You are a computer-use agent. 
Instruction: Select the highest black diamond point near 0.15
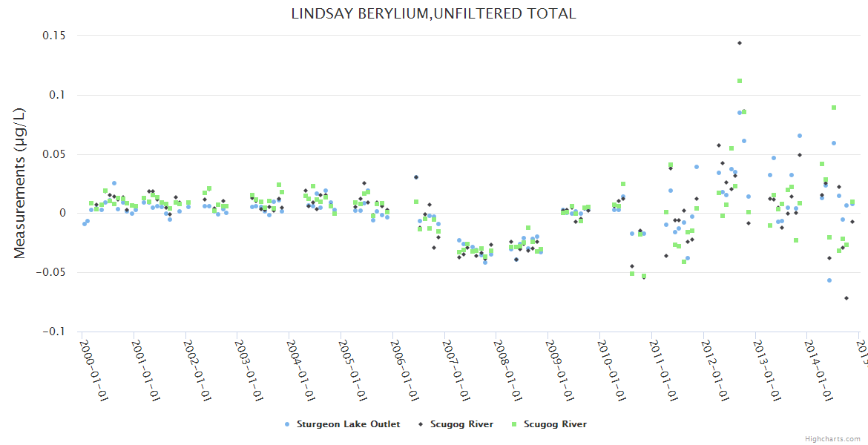click(x=740, y=43)
